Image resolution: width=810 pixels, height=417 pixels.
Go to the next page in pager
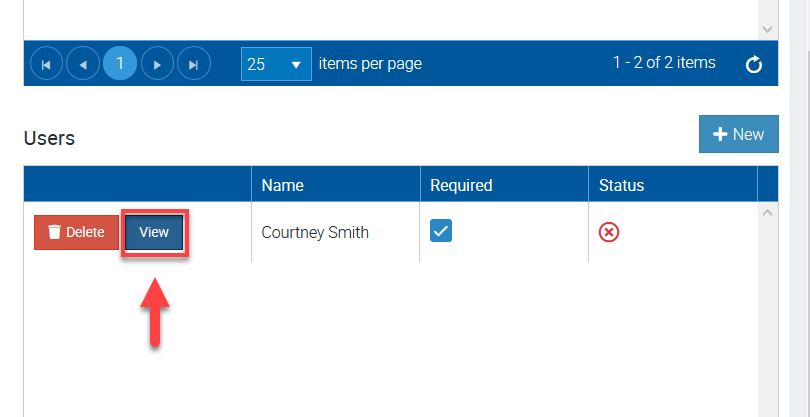(x=157, y=64)
